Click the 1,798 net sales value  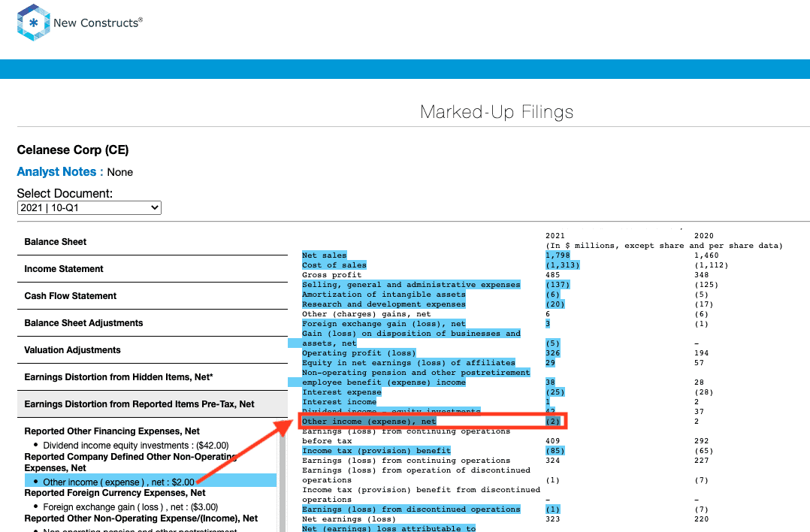pos(558,255)
